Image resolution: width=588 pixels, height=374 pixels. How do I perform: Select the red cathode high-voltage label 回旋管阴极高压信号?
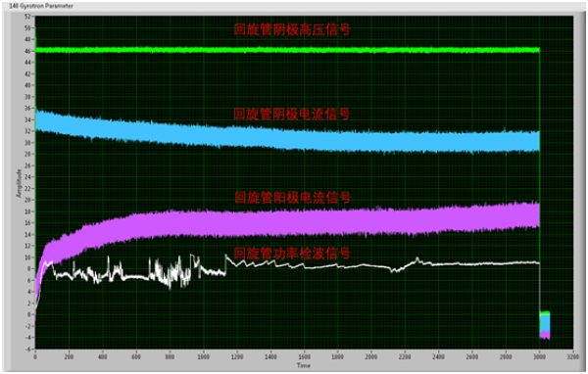292,29
